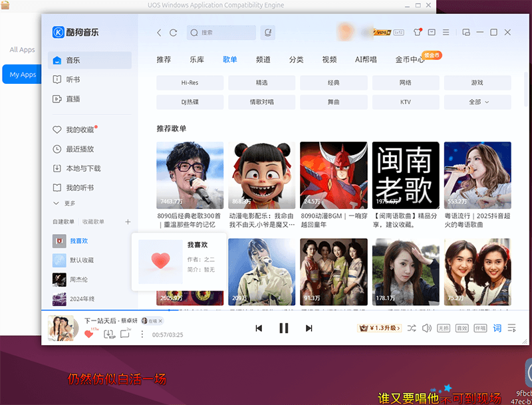Filter playlists by 游戏
Viewport: 532px width, 405px height.
(x=477, y=82)
